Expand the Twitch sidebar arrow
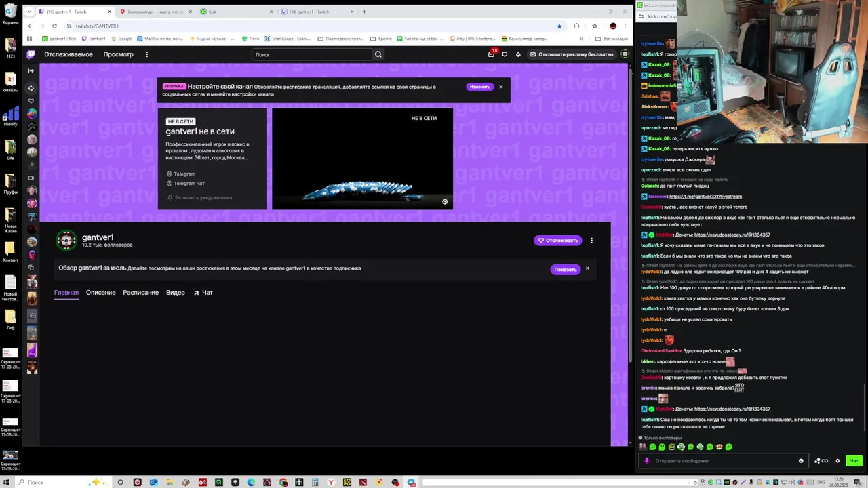Image resolution: width=868 pixels, height=488 pixels. tap(31, 70)
